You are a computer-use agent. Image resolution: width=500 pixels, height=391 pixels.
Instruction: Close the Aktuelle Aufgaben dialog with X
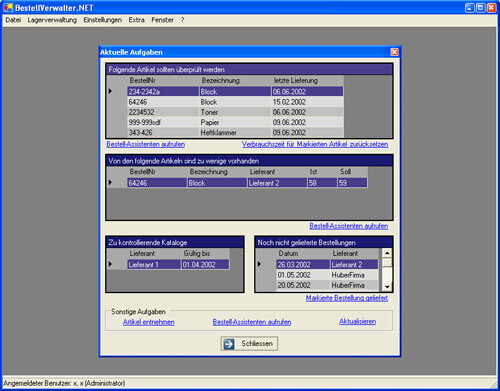[394, 52]
